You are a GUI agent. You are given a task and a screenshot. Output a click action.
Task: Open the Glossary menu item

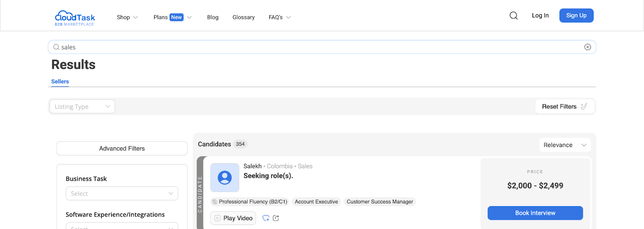point(244,17)
